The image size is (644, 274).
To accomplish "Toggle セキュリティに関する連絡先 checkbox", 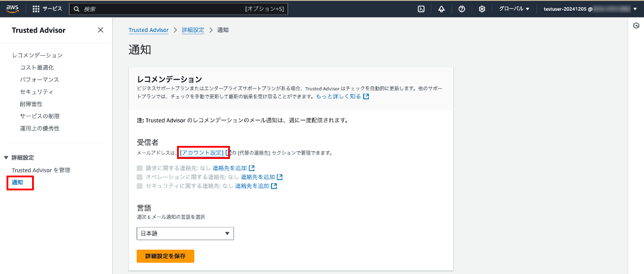I will point(140,186).
